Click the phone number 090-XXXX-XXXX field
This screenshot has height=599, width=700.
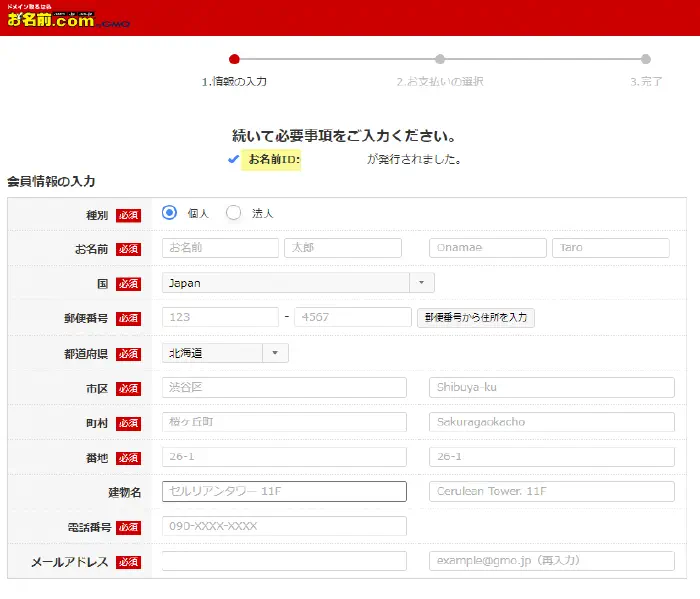click(x=284, y=526)
